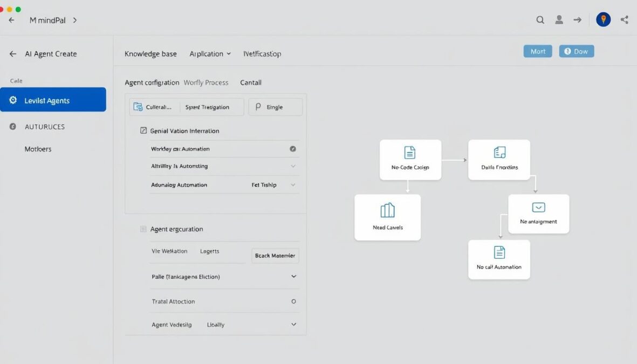637x364 pixels.
Task: Open the share icon at top right
Action: [x=624, y=19]
